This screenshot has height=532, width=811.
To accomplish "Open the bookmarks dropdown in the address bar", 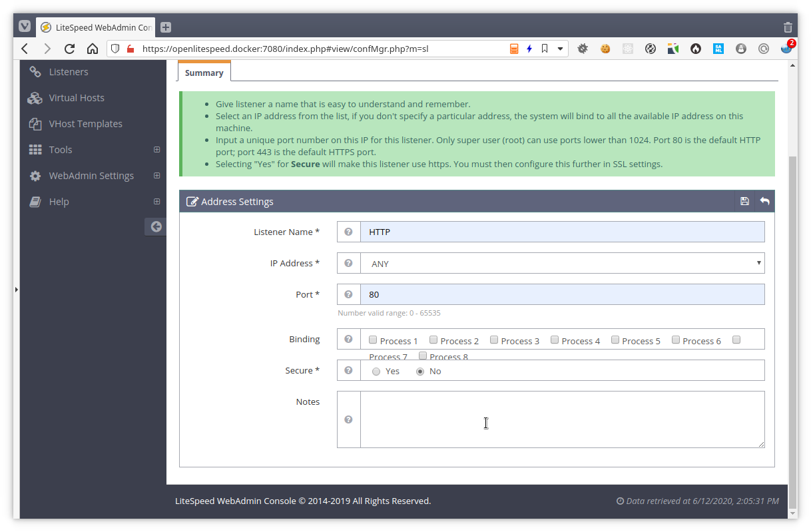I will click(x=560, y=48).
